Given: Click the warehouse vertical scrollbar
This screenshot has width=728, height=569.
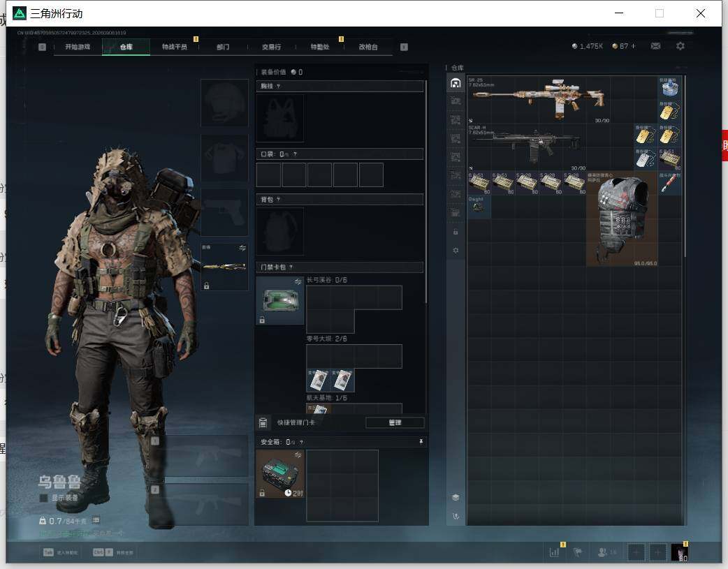Looking at the screenshot, I should 685,166.
